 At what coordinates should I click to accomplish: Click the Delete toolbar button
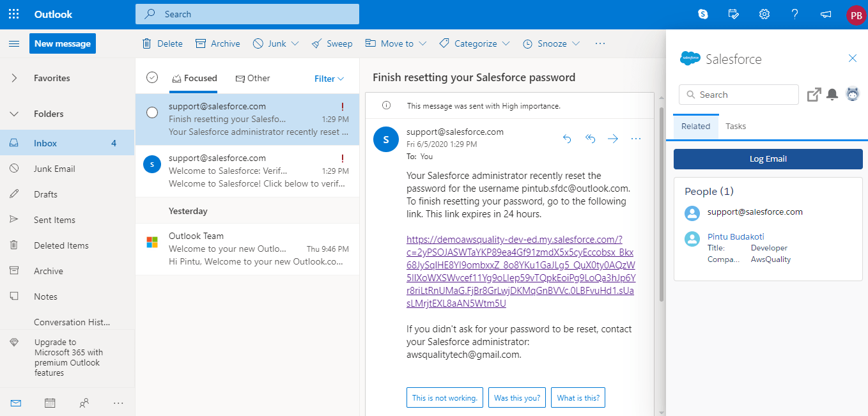click(162, 43)
